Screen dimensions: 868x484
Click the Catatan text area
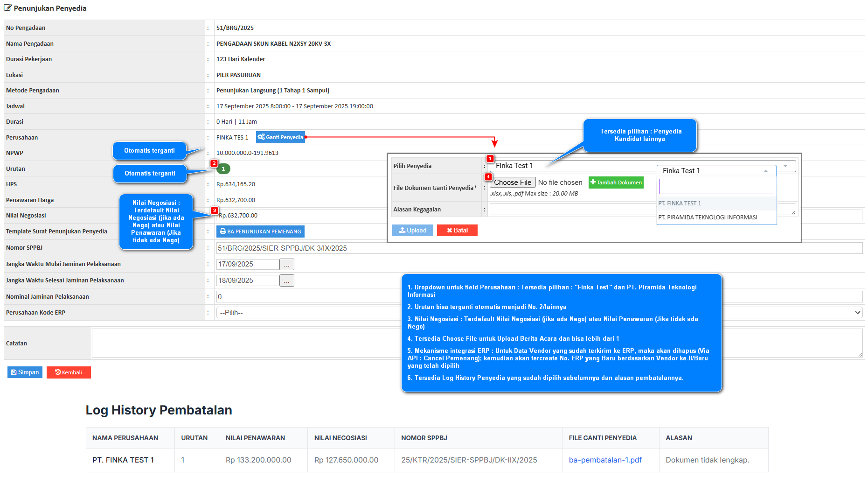(477, 344)
